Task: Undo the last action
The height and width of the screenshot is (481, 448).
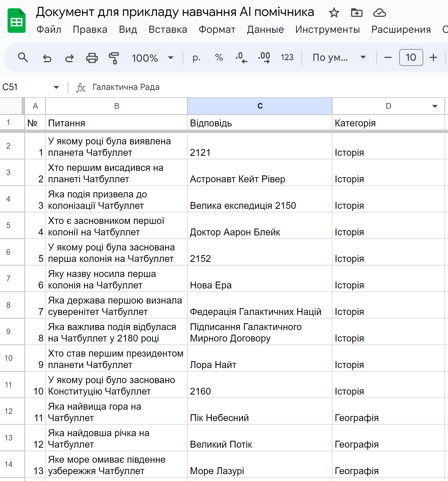Action: point(47,58)
